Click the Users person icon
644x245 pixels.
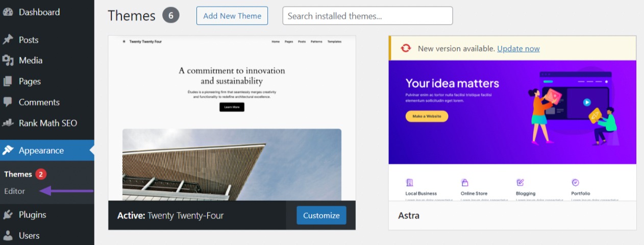coord(8,236)
